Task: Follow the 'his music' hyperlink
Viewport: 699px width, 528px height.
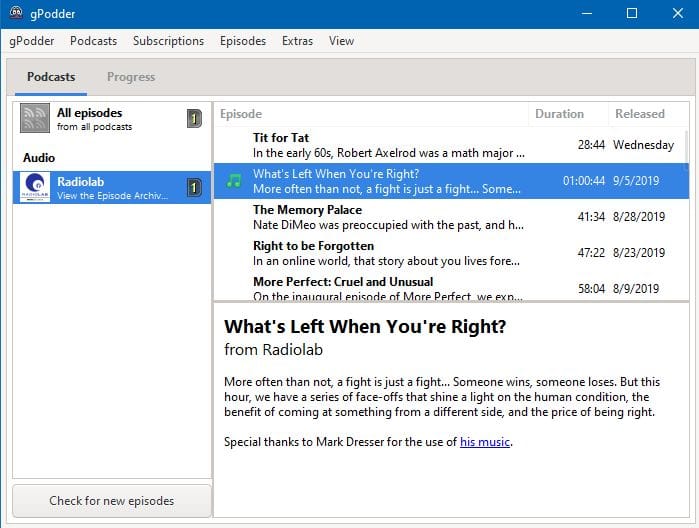Action: click(484, 442)
